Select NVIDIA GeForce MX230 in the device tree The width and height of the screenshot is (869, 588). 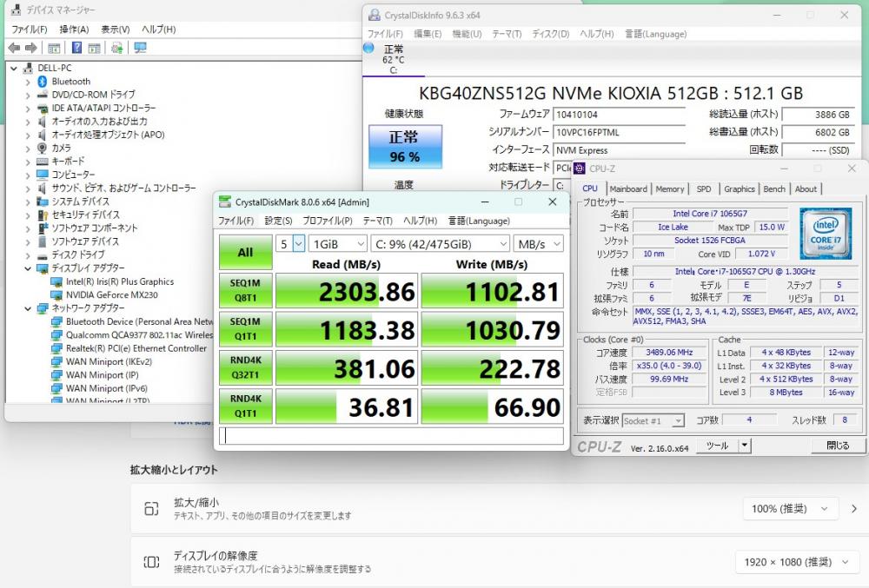pyautogui.click(x=111, y=295)
